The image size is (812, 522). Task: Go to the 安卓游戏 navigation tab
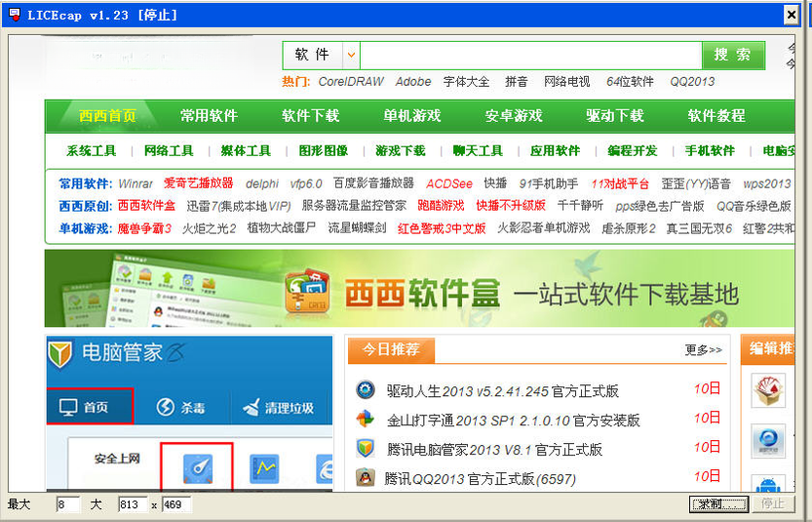514,115
